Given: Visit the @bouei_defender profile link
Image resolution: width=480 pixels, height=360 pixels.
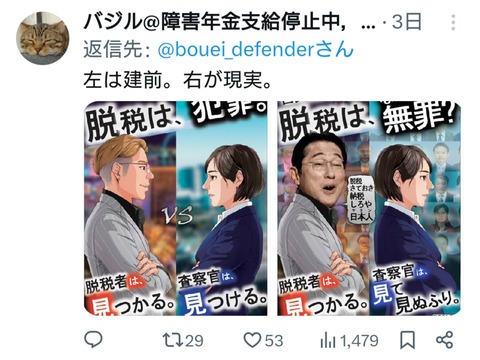Looking at the screenshot, I should [x=255, y=49].
